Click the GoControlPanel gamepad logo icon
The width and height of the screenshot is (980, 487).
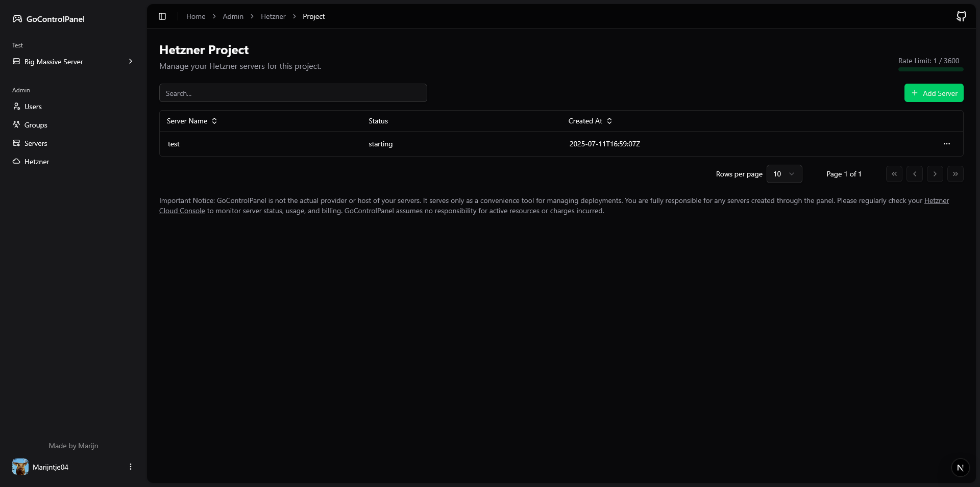click(x=17, y=19)
